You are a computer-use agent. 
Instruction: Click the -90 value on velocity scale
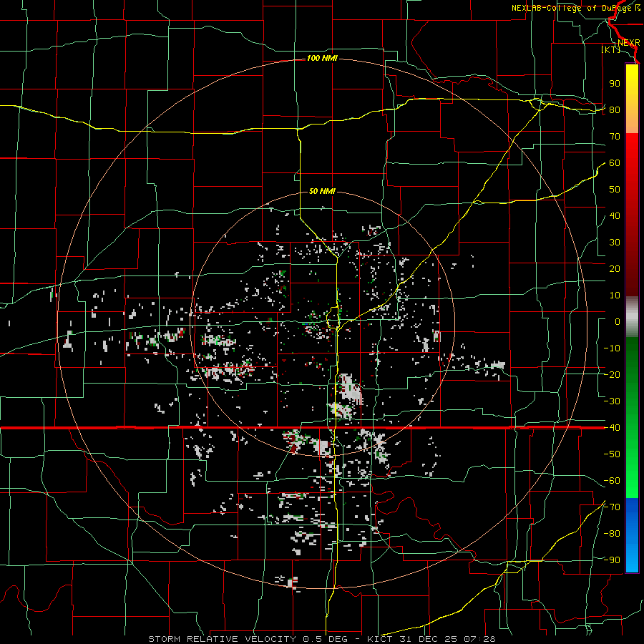[612, 560]
